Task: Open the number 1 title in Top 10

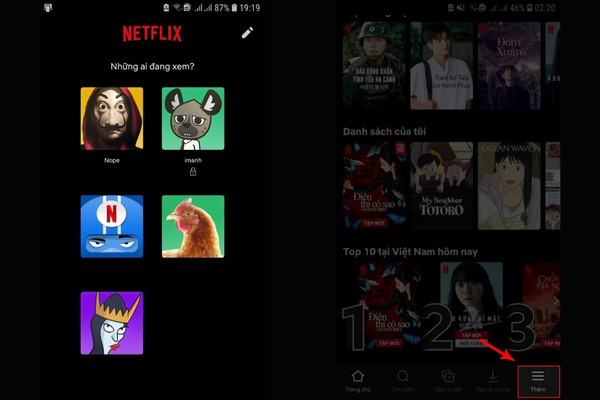Action: (x=388, y=306)
